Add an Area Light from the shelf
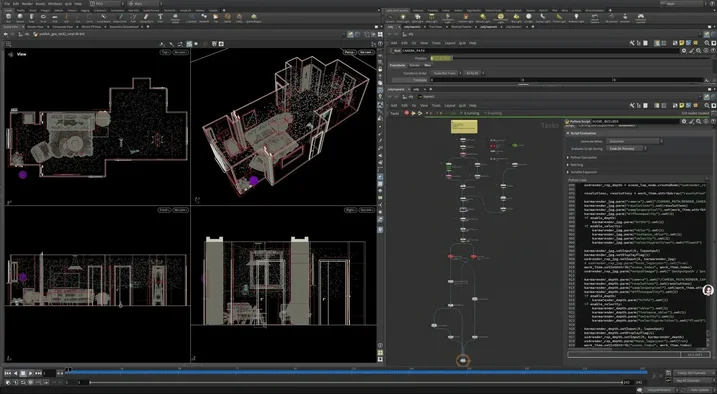717x394 pixels. [x=432, y=18]
